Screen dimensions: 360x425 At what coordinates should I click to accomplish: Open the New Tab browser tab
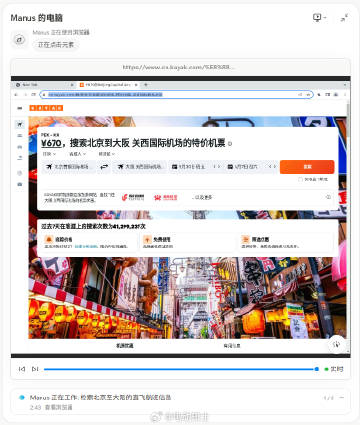point(44,85)
